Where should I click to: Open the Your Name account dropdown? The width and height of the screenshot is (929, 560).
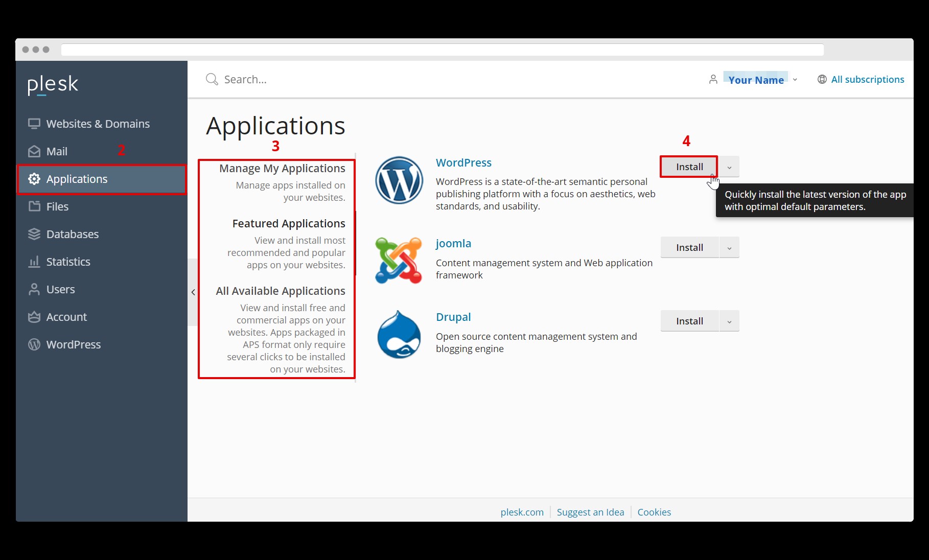pyautogui.click(x=761, y=80)
